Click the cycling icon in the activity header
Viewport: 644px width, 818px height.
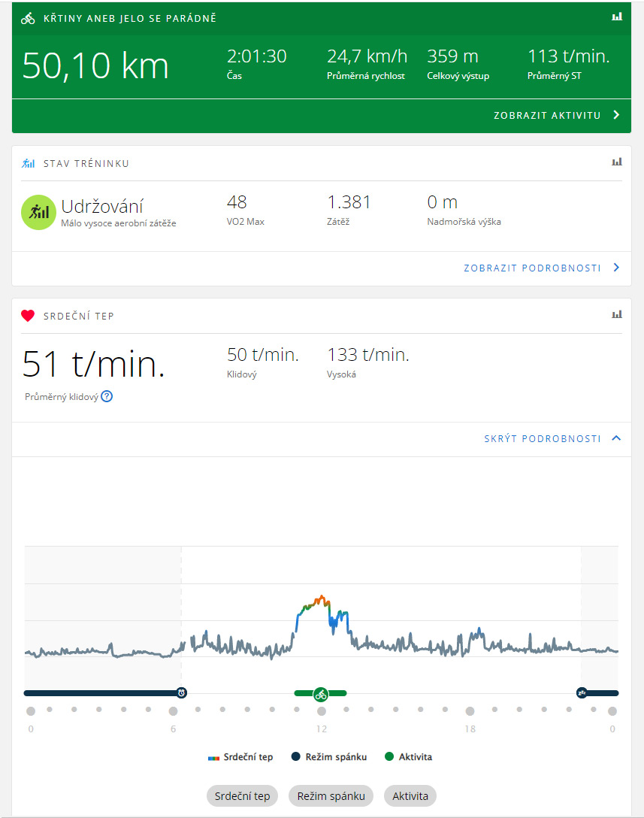[x=28, y=19]
